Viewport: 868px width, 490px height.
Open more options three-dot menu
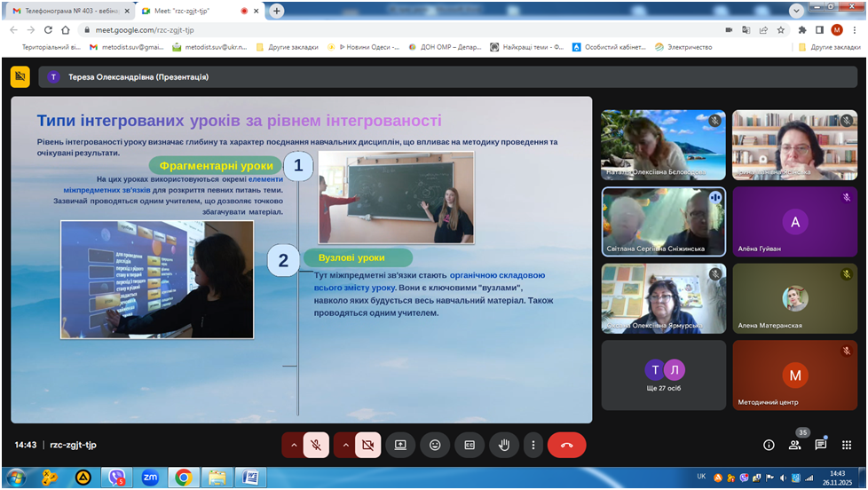[x=533, y=445]
